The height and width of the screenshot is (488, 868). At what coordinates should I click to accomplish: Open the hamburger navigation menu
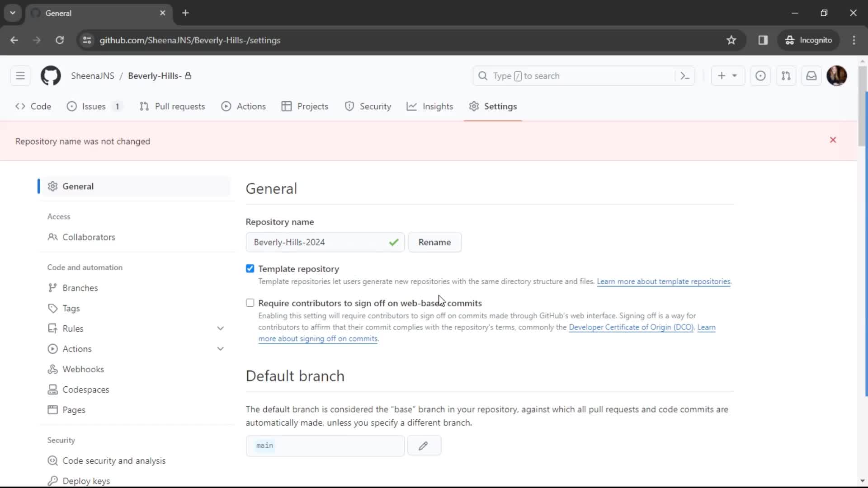click(x=20, y=76)
